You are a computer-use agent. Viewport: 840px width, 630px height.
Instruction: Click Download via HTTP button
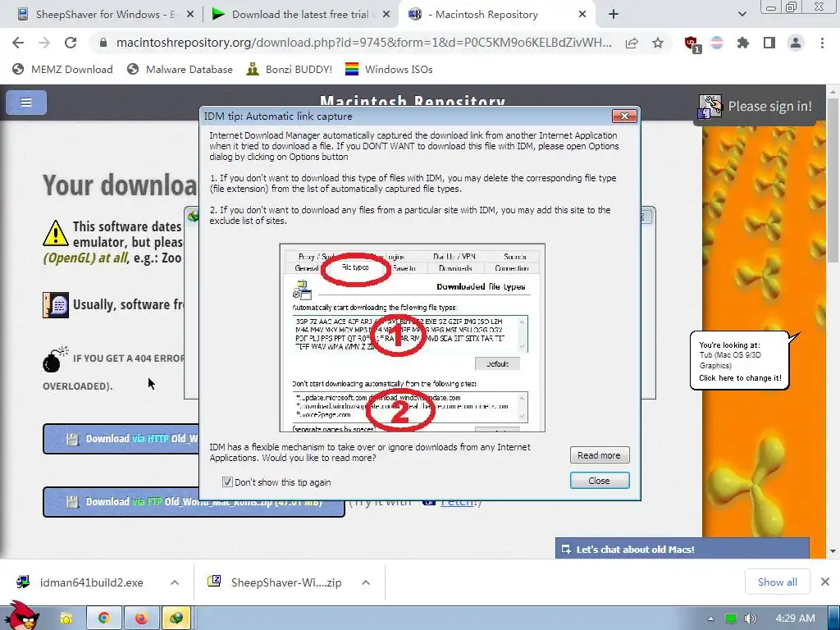(x=121, y=439)
